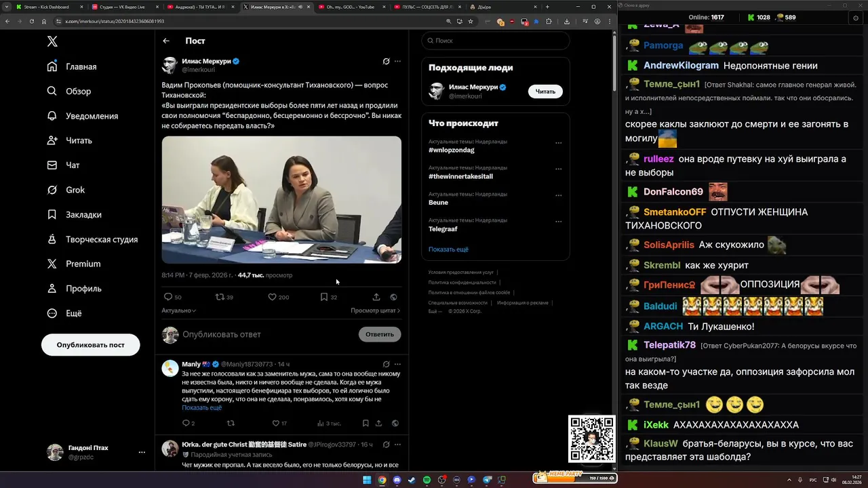This screenshot has height=488, width=868.
Task: Open Steam from the taskbar
Action: point(412,480)
